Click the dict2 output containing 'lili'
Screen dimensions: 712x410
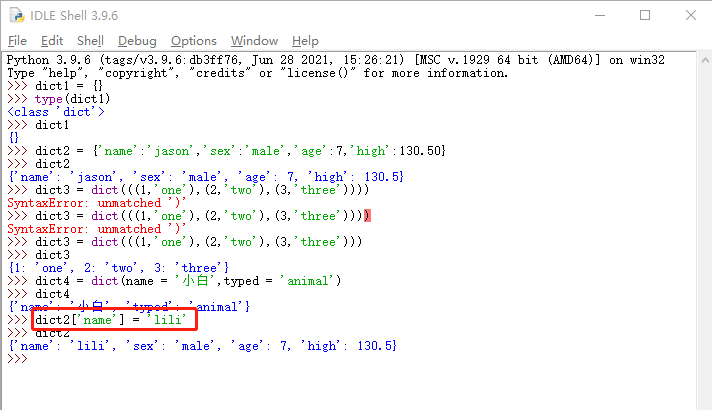203,346
